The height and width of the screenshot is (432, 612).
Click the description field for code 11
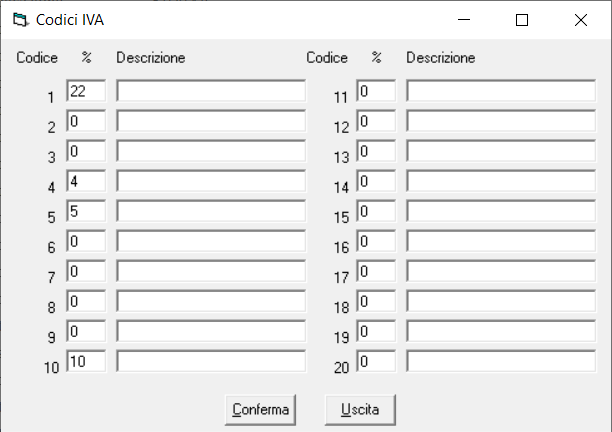501,91
